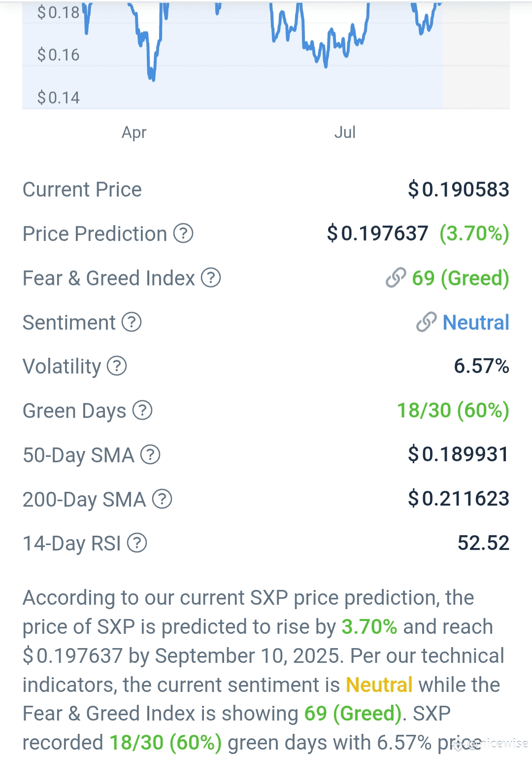The image size is (532, 757).
Task: Open the 14-Day RSI help icon
Action: tap(137, 543)
